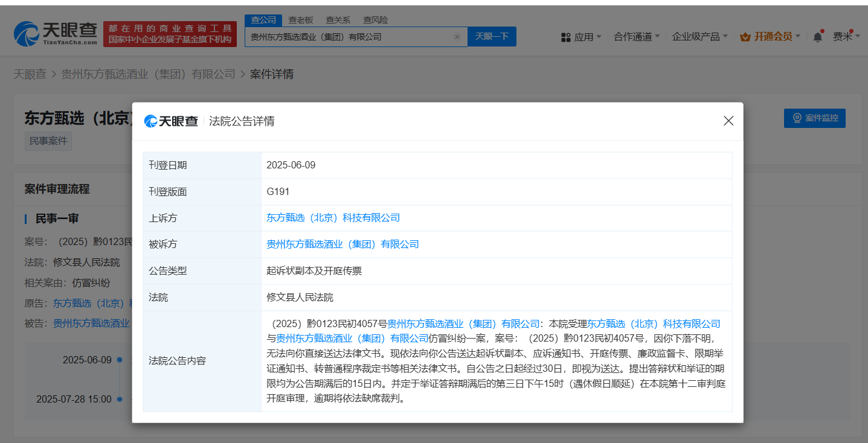The width and height of the screenshot is (868, 443).
Task: Click the 公告类型 row label
Action: pos(168,271)
